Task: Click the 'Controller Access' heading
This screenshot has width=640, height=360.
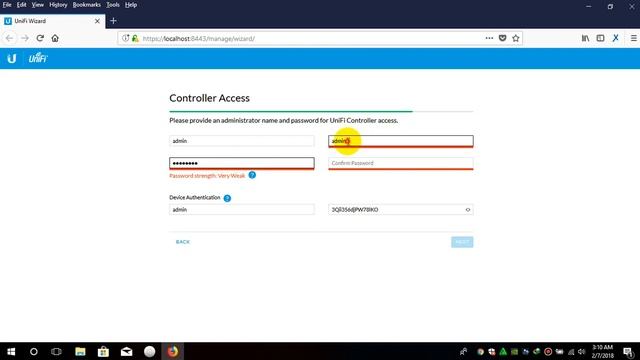Action: pyautogui.click(x=209, y=98)
